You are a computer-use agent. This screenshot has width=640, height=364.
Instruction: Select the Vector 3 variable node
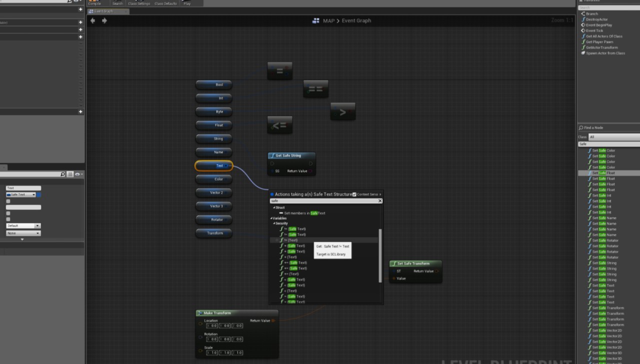pos(214,206)
